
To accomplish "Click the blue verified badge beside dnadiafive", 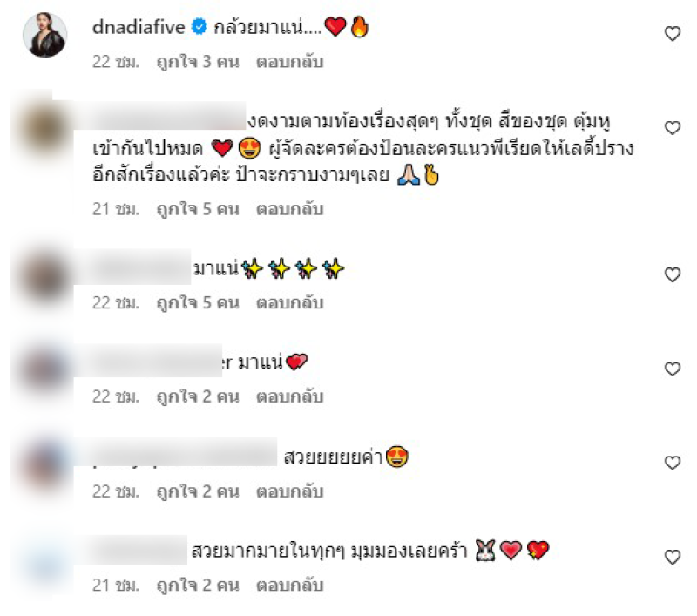I will click(x=200, y=27).
